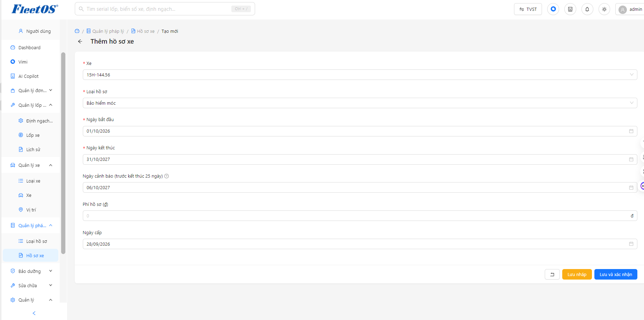Click the dashboard home icon in breadcrumb
644x320 pixels.
(x=77, y=31)
